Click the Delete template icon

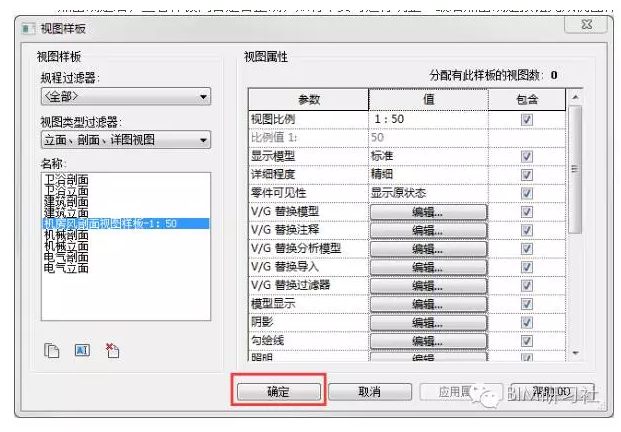[x=112, y=350]
